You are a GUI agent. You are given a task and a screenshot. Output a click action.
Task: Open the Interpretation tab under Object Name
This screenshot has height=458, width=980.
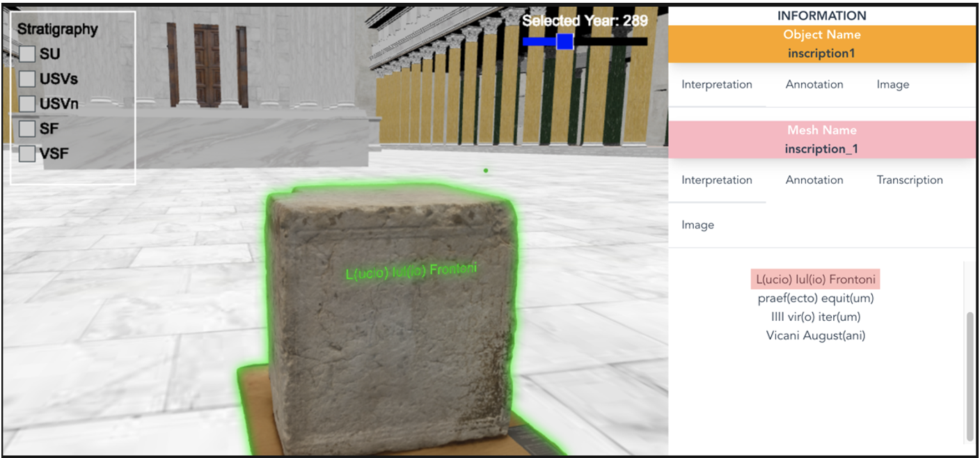pos(718,84)
